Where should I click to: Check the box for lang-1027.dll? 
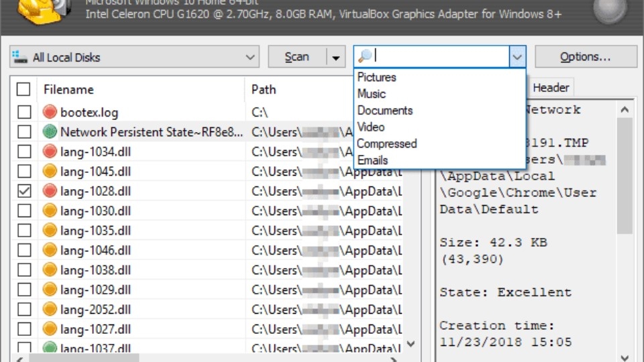[24, 328]
